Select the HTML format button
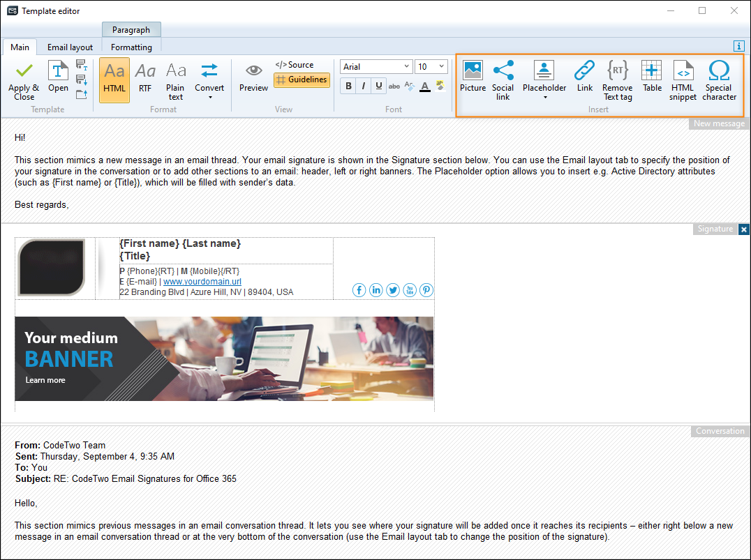 [114, 80]
